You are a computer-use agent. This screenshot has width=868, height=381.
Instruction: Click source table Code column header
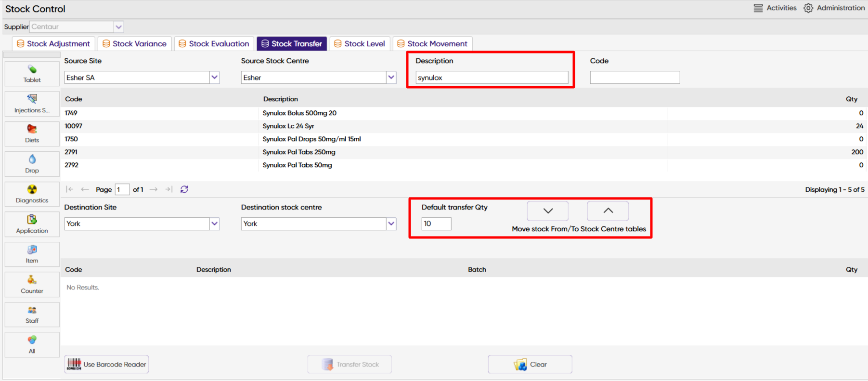[x=74, y=99]
